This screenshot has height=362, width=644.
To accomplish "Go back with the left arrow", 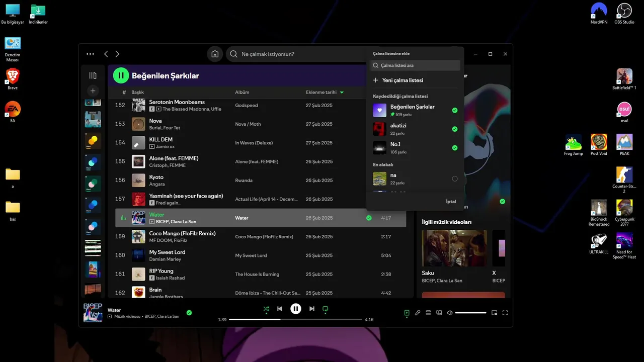I will tap(106, 54).
